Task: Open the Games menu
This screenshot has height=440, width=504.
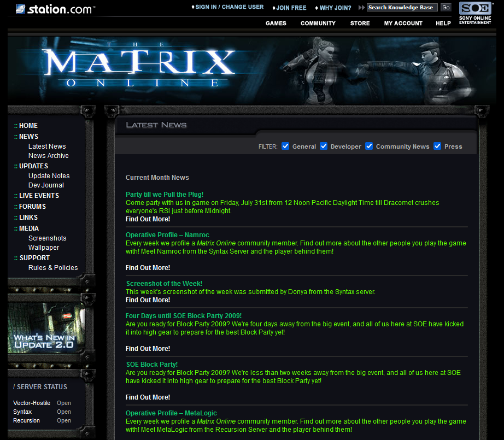Action: (x=276, y=24)
